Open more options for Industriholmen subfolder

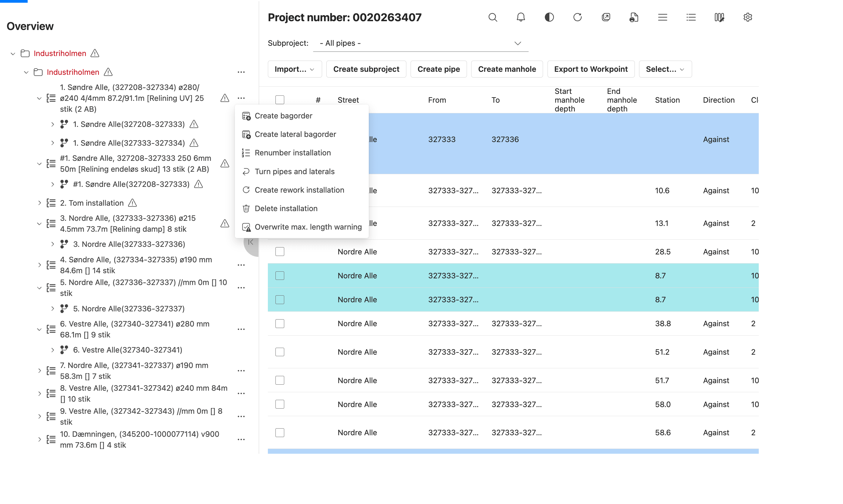pos(241,72)
